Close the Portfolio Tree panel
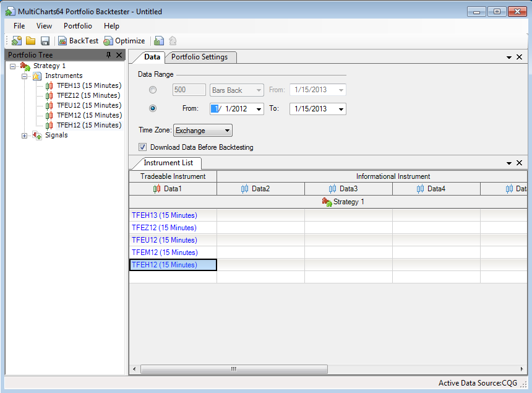Viewport: 532px width, 393px height. 119,55
